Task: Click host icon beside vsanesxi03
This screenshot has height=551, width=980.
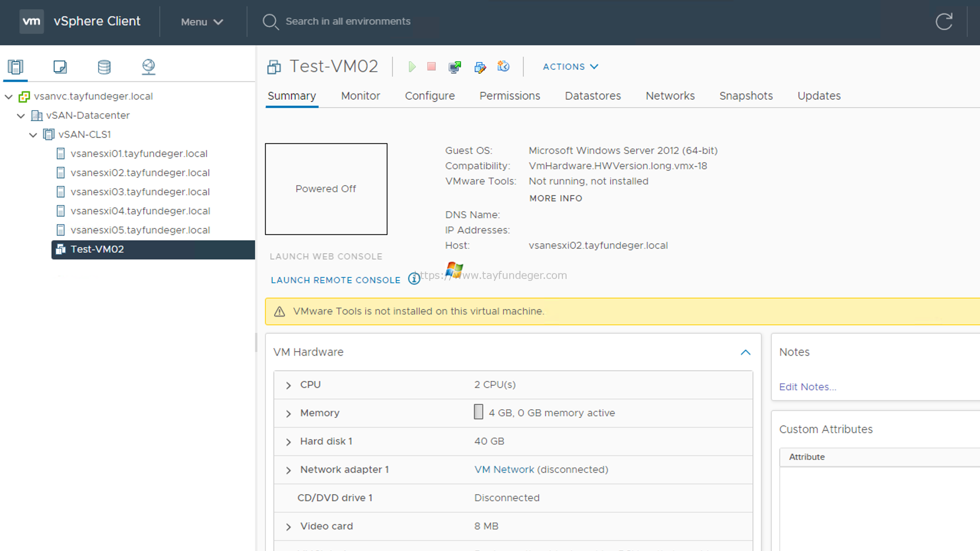Action: [60, 192]
